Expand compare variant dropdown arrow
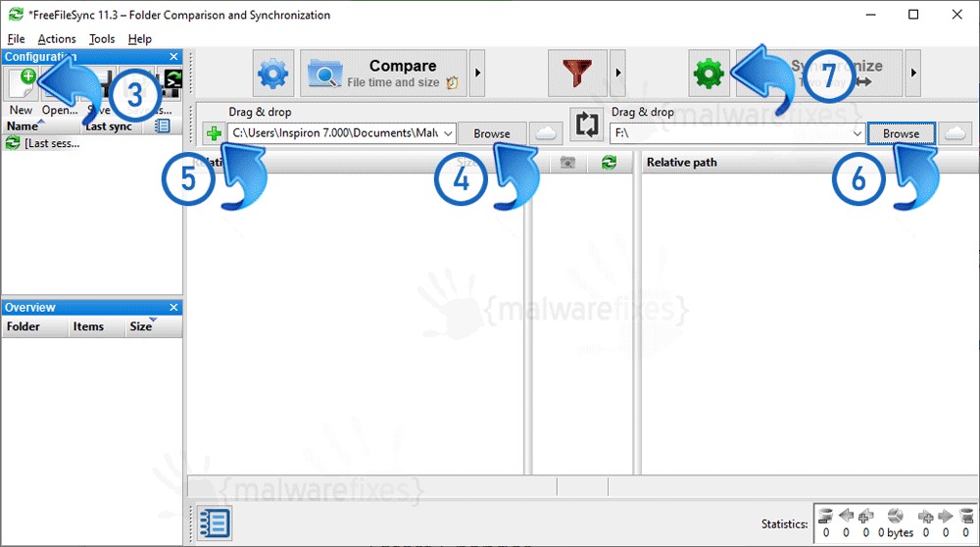The image size is (980, 547). (x=477, y=74)
